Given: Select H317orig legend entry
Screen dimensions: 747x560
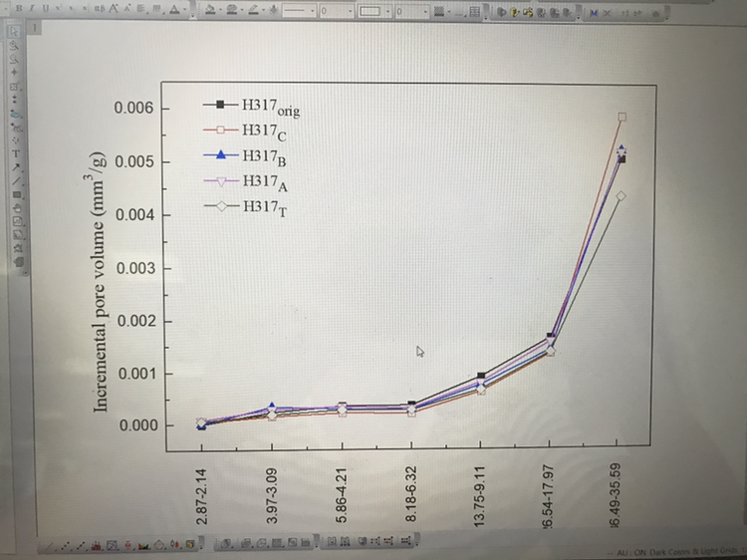Looking at the screenshot, I should point(251,107).
